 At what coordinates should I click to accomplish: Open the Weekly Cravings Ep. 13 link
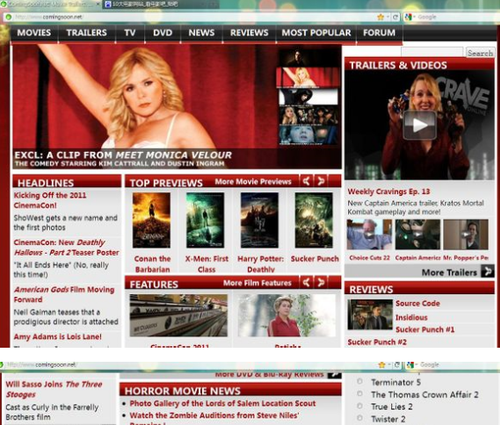click(x=389, y=192)
